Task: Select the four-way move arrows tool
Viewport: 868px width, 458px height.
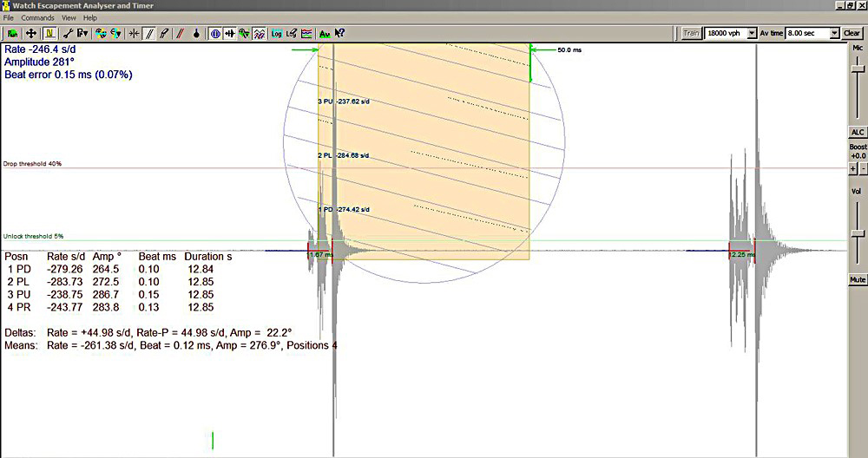Action: 31,34
